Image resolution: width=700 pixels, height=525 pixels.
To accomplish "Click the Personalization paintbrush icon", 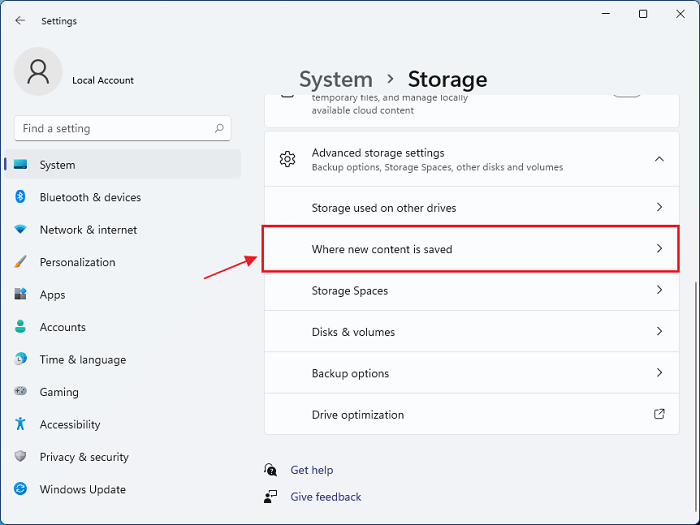I will tap(20, 262).
